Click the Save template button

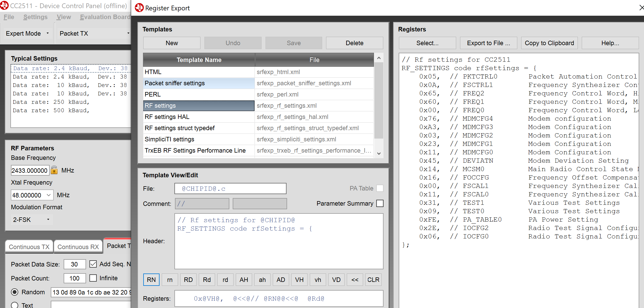(x=294, y=43)
